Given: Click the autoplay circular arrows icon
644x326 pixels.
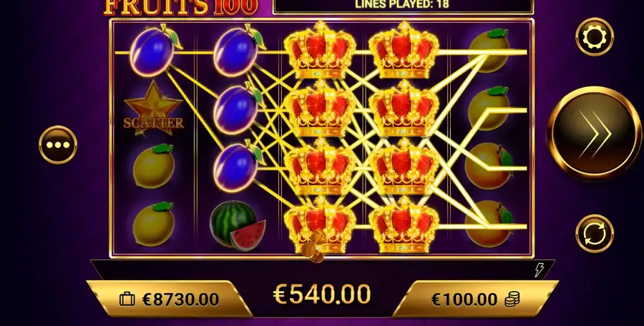Looking at the screenshot, I should point(595,233).
